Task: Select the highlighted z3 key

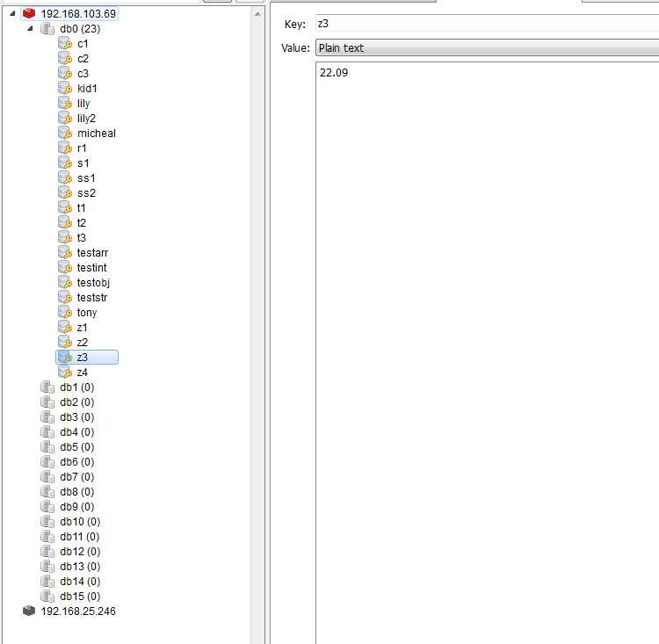Action: coord(87,358)
